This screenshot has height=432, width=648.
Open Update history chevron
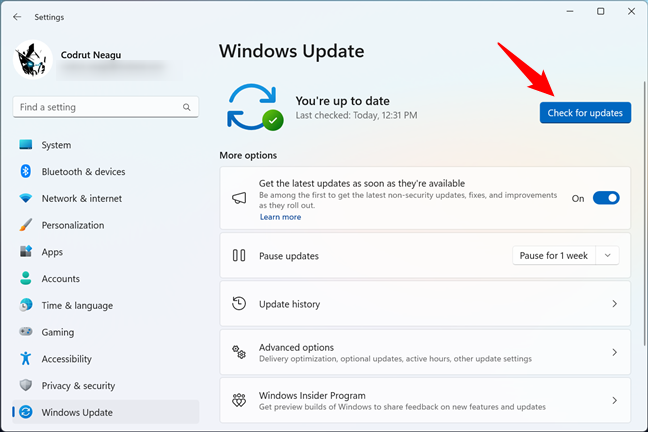coord(615,304)
